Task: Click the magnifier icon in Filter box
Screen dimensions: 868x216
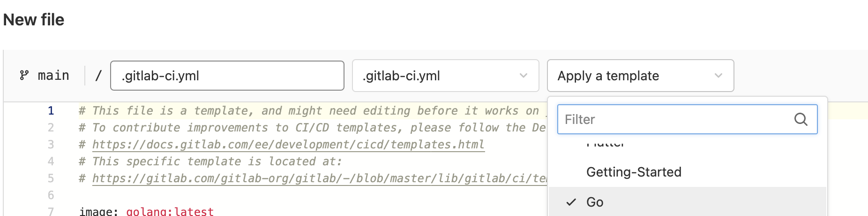Action: (x=801, y=119)
